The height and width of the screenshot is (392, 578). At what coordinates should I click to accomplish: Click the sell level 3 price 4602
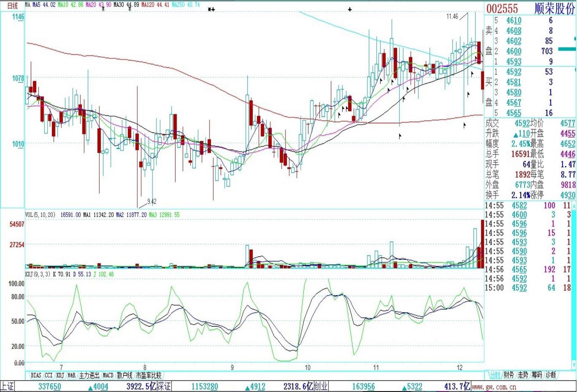[514, 41]
